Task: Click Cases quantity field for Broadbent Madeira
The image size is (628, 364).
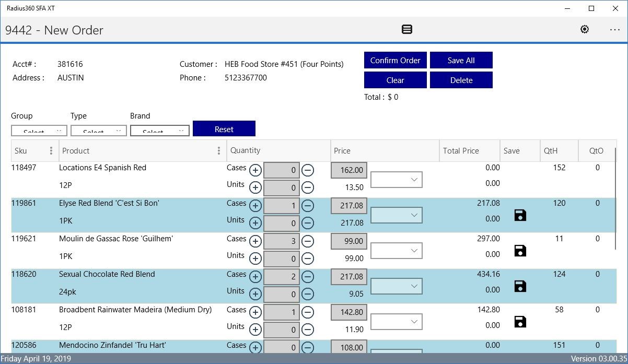Action: (x=282, y=312)
